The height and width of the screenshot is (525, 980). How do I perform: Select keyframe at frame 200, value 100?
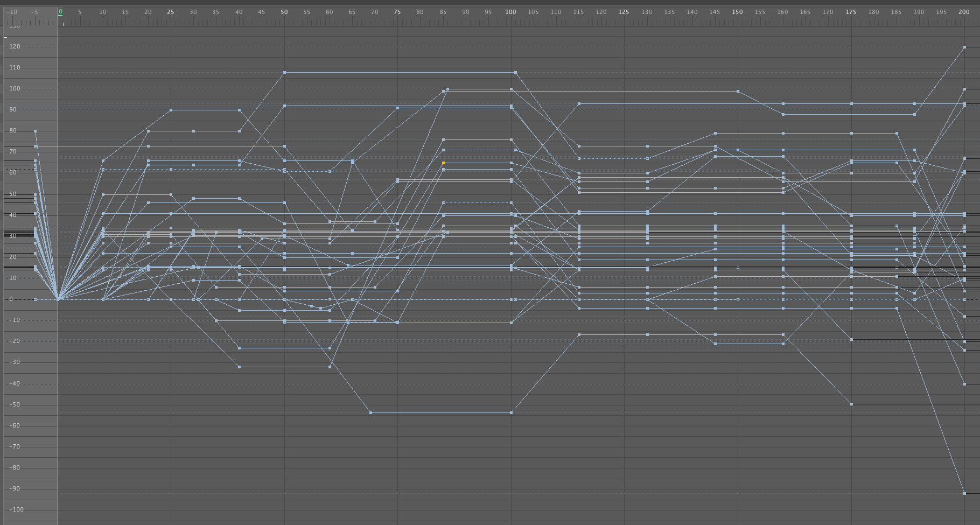[x=964, y=89]
